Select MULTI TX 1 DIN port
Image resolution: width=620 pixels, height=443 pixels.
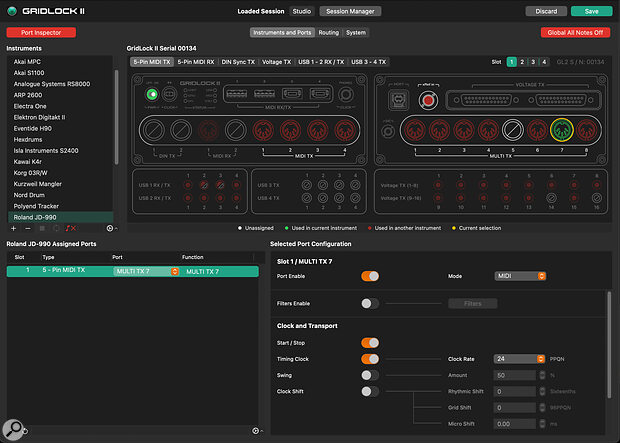(x=414, y=130)
